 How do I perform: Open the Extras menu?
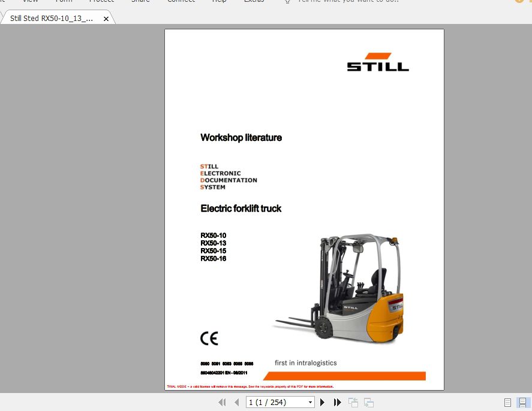tap(254, 1)
